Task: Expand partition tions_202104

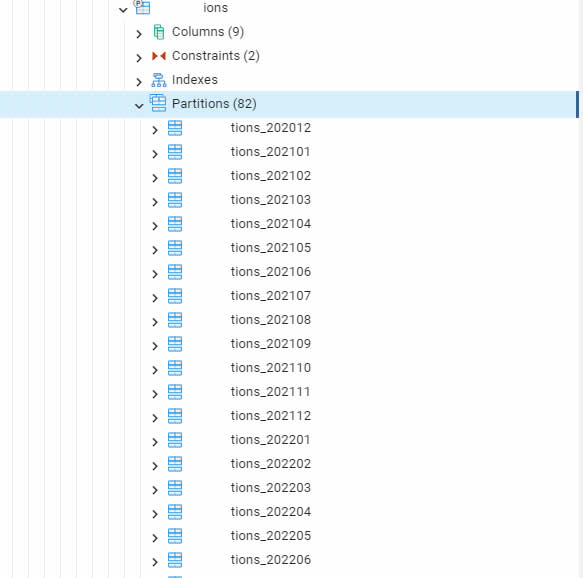Action: 155,226
